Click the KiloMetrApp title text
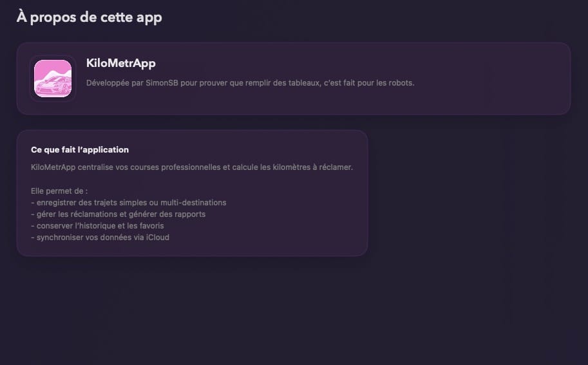Image resolution: width=588 pixels, height=365 pixels. click(x=120, y=63)
